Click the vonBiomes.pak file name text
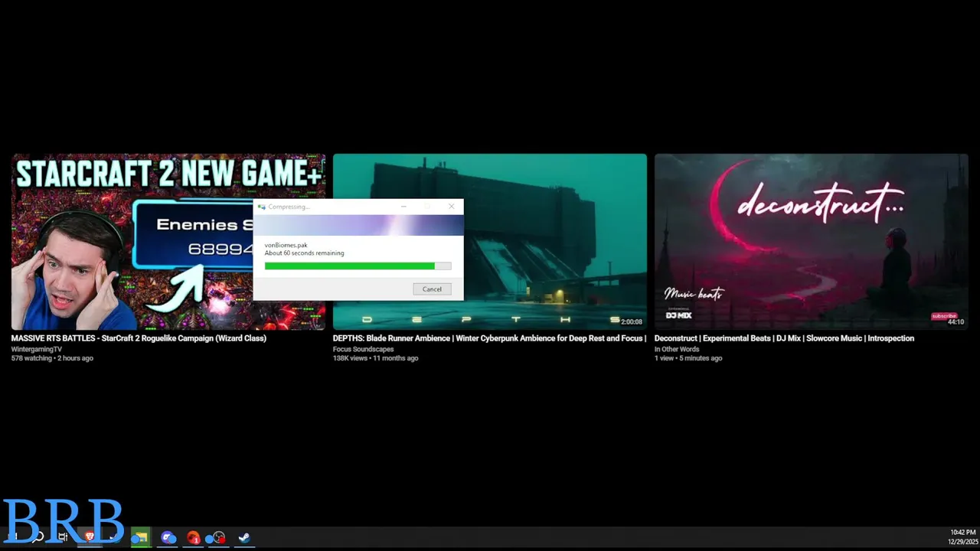 pos(286,245)
